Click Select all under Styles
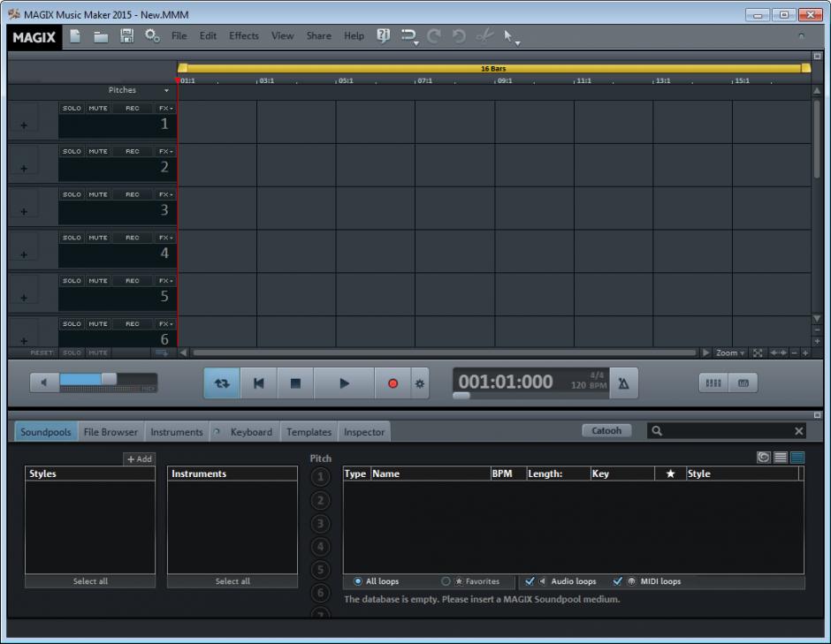The height and width of the screenshot is (644, 831). [90, 581]
